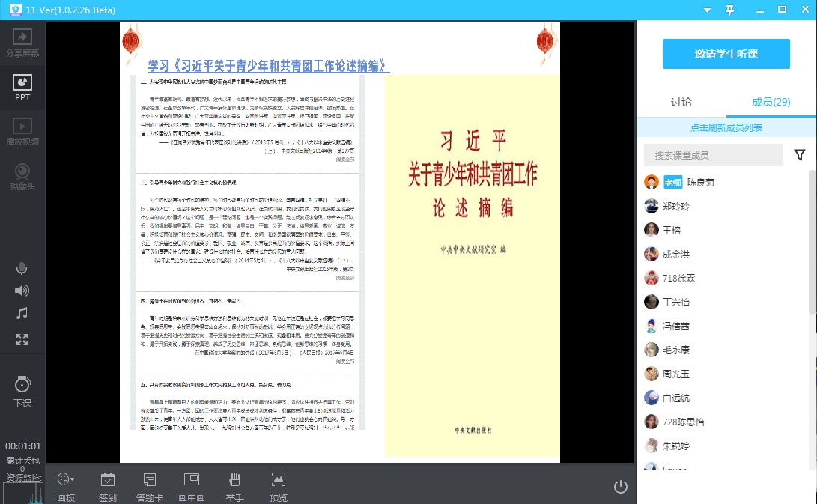Click the app logo in title bar

[16, 10]
